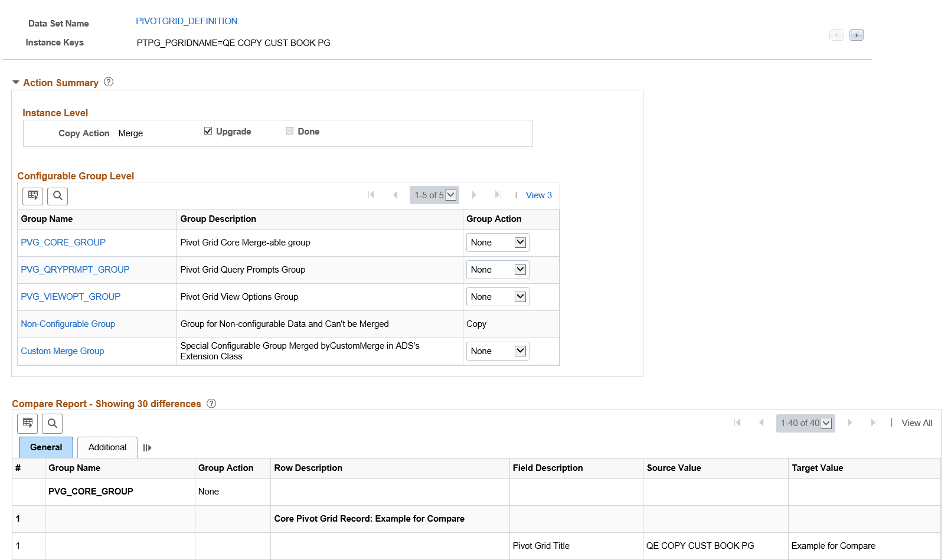The width and height of the screenshot is (951, 560).
Task: Uncheck the Upgrade checkbox
Action: (208, 130)
